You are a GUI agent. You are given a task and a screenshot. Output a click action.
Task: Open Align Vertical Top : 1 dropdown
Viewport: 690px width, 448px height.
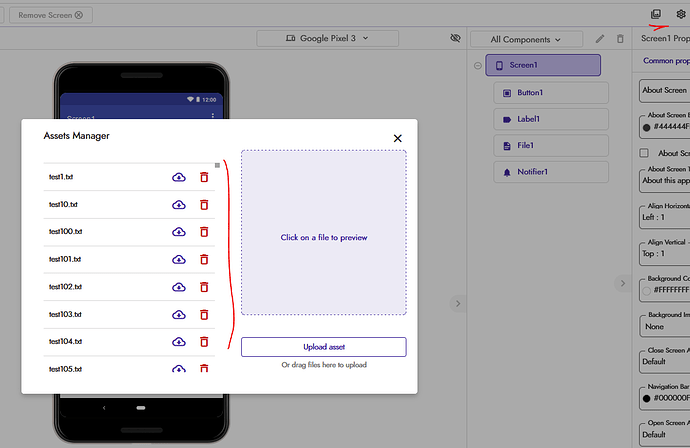[x=664, y=253]
